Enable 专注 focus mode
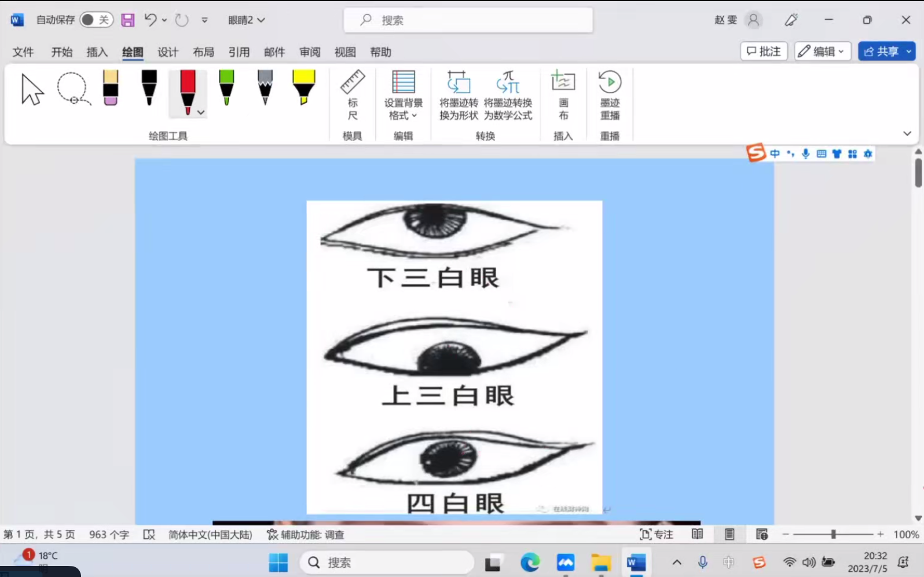Viewport: 924px width, 577px height. pos(657,535)
